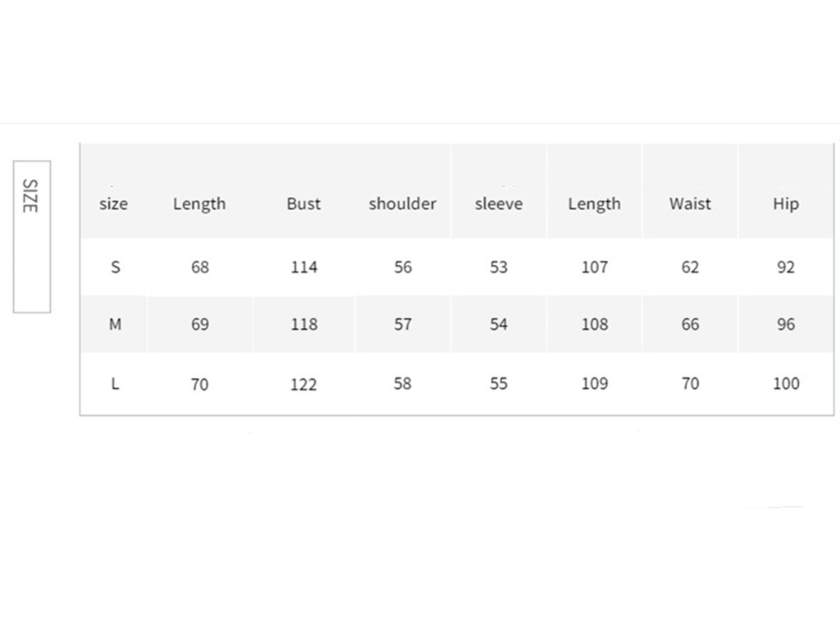
Task: Click the waist value 66 cell
Action: 690,324
